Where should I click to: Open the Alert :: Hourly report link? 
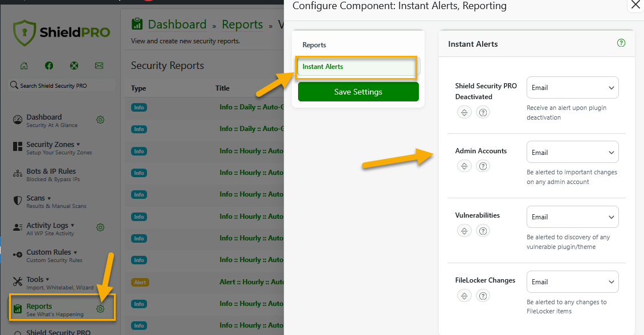[x=251, y=282]
